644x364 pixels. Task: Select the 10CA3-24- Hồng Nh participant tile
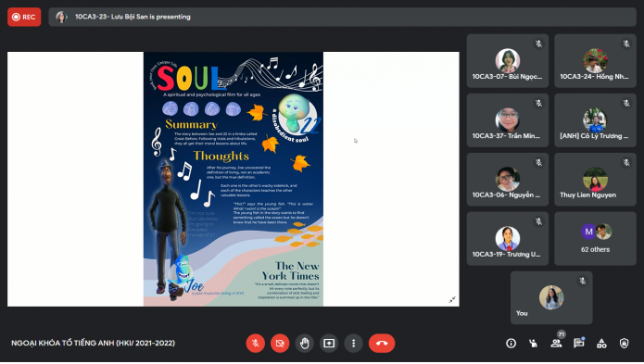pos(595,61)
